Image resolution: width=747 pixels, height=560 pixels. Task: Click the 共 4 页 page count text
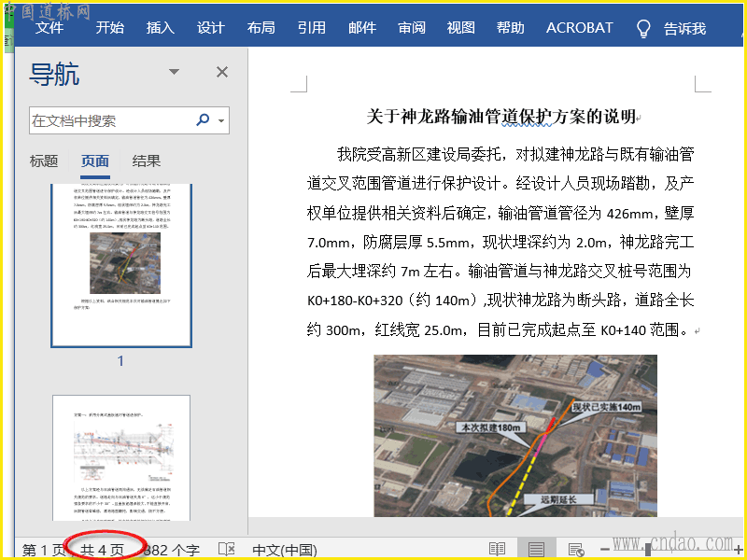pos(102,550)
